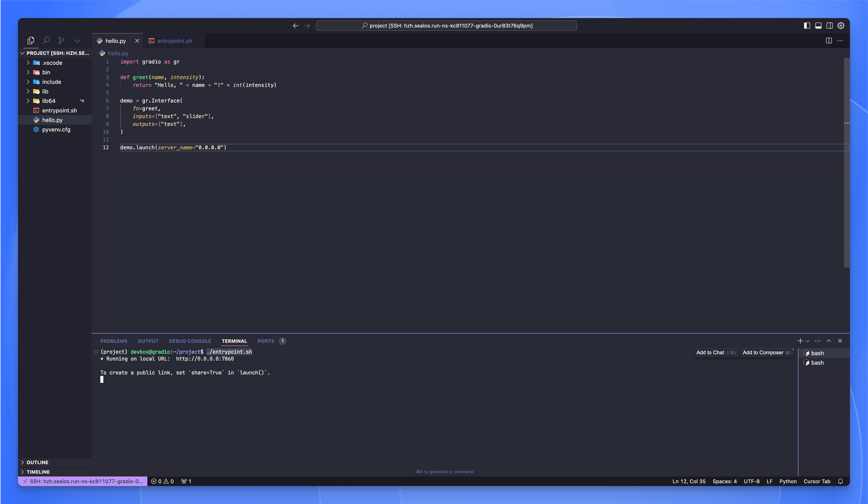Click the local URL http://0.0.0.0:7860
Viewport: 868px width, 504px height.
click(x=205, y=359)
